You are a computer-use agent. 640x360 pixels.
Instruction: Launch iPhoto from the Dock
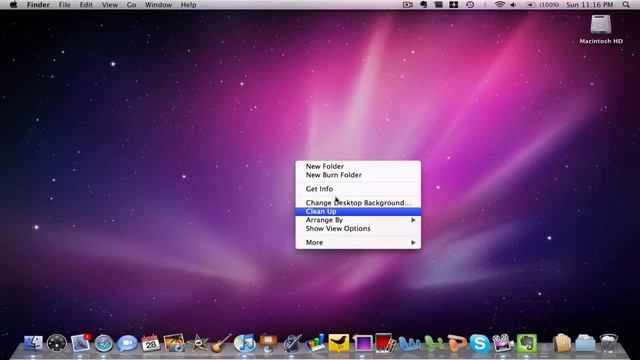pyautogui.click(x=174, y=343)
